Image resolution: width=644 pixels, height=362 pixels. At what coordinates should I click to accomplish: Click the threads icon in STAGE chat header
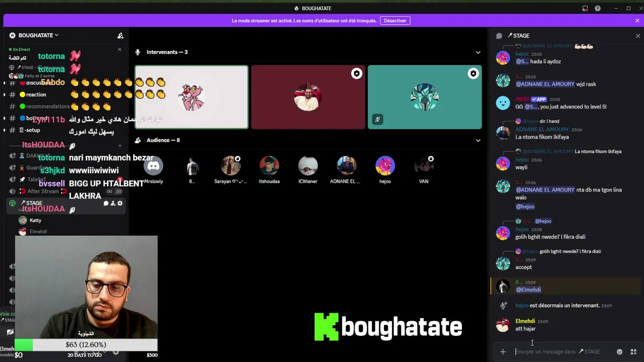tap(499, 36)
